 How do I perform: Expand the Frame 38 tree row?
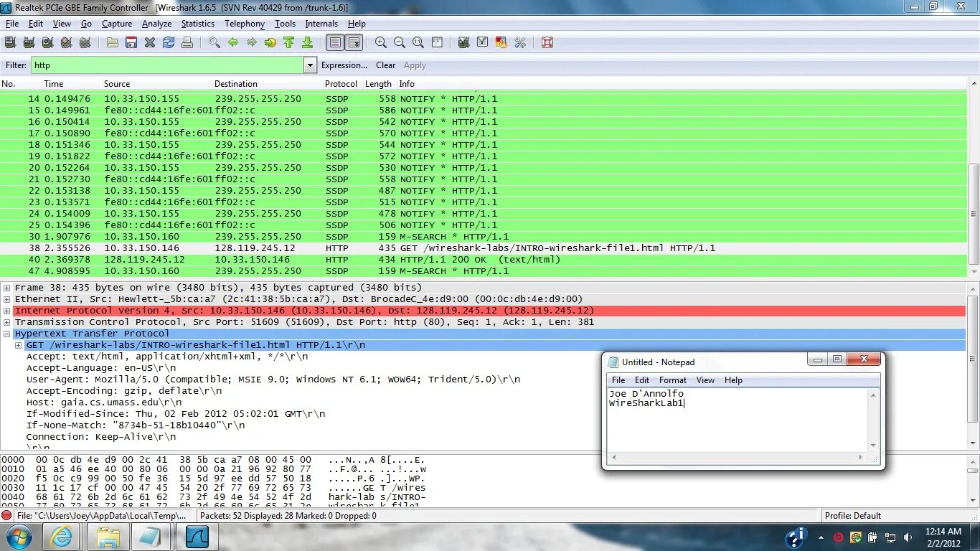(6, 288)
